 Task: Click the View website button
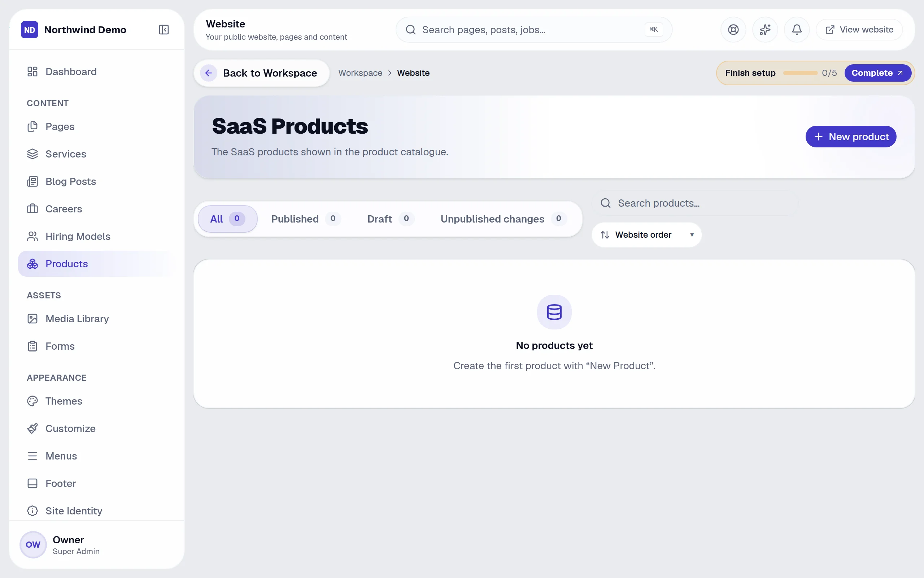[x=859, y=29]
